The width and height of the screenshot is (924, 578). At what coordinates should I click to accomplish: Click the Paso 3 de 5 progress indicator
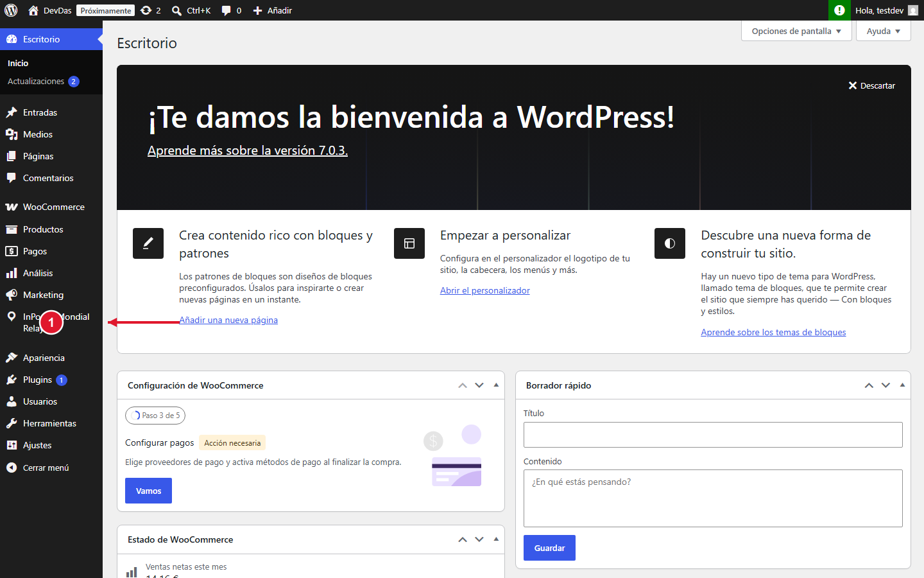tap(155, 416)
